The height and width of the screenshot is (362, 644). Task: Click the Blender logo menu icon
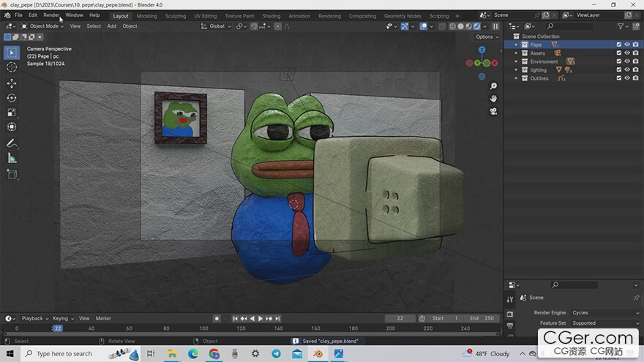click(x=7, y=15)
